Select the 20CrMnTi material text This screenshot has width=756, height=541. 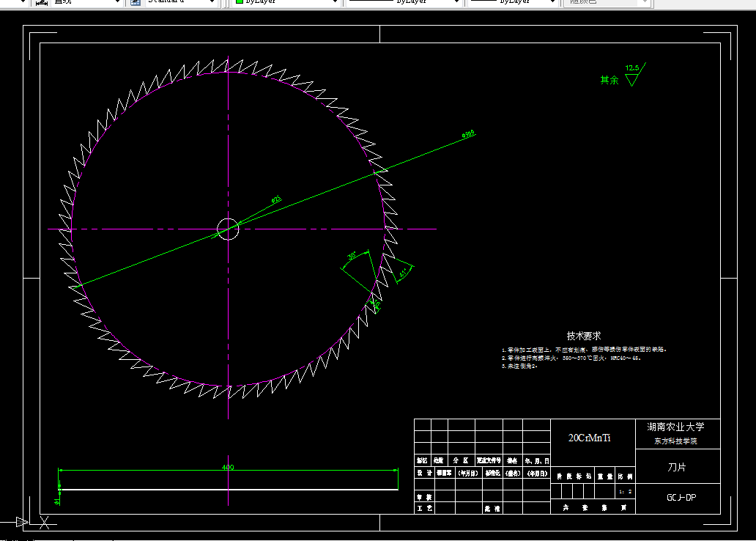pos(589,438)
